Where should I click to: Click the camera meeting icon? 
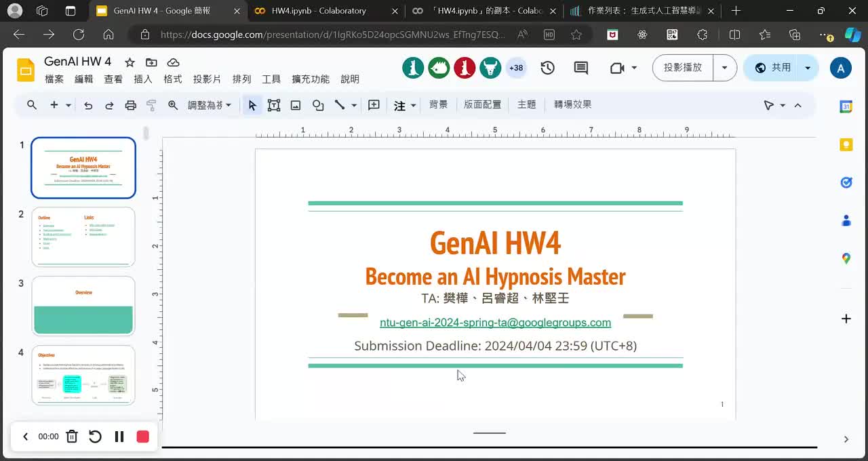pos(616,68)
